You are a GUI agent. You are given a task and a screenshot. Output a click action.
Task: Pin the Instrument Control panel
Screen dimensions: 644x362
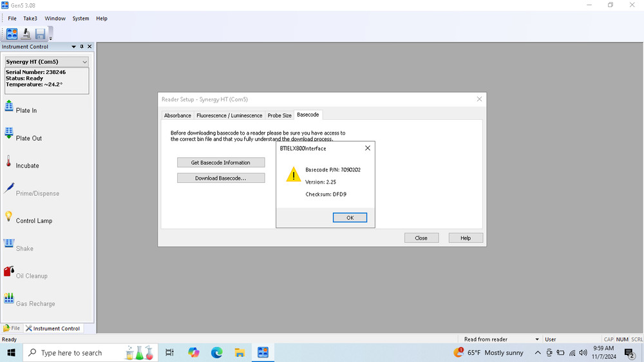tap(82, 47)
